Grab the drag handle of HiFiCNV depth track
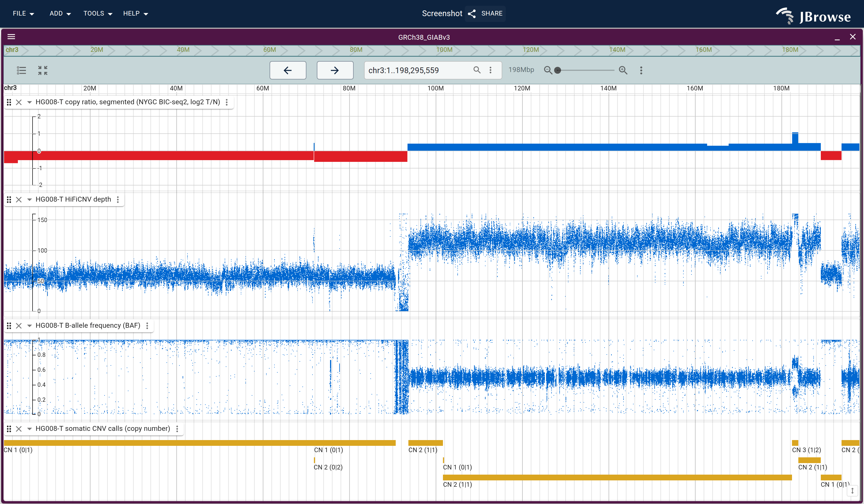This screenshot has height=504, width=864. point(9,200)
